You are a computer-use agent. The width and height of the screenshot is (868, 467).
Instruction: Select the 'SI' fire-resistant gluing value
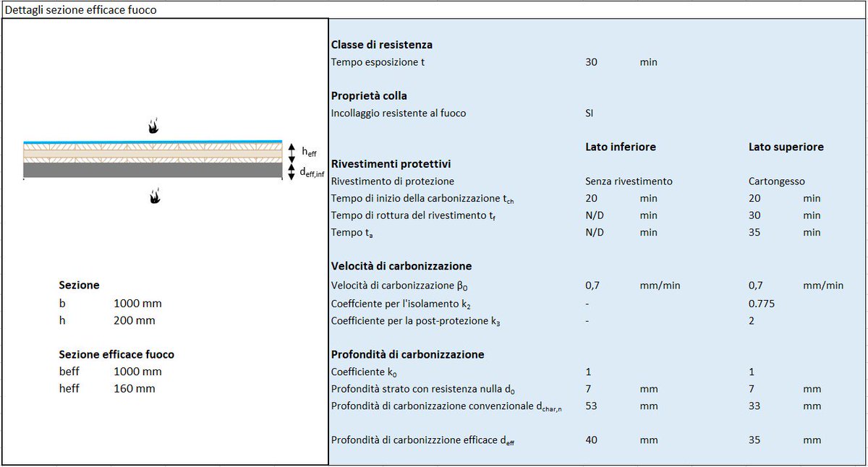pos(590,113)
